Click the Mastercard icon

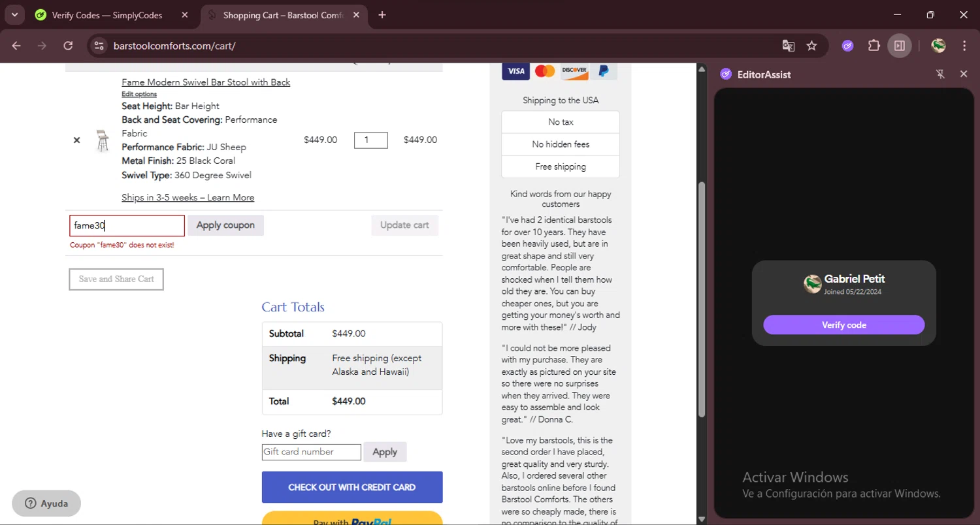[545, 71]
